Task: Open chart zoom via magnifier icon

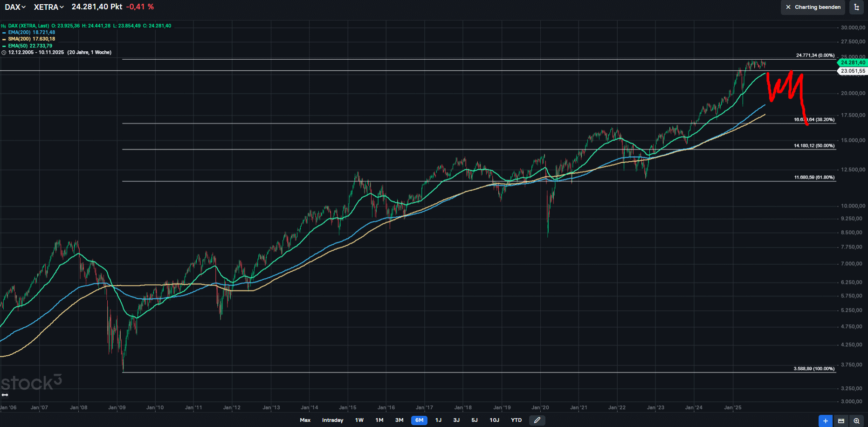Action: pos(856,420)
